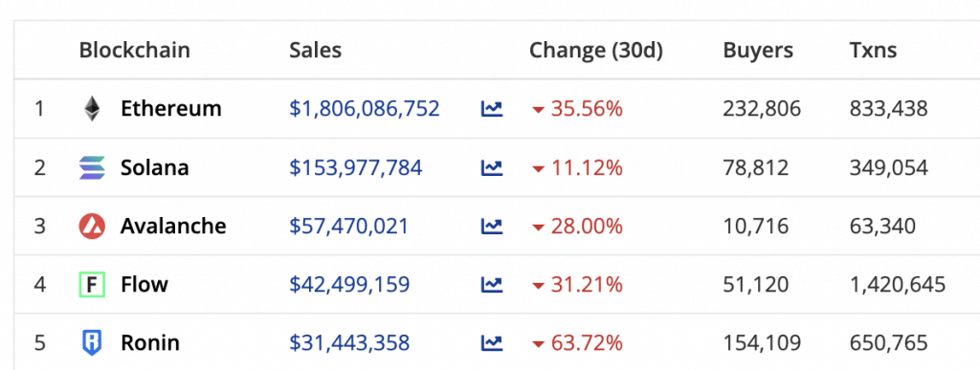
Task: Open Flow sales figure $42,499,159
Action: pos(349,285)
